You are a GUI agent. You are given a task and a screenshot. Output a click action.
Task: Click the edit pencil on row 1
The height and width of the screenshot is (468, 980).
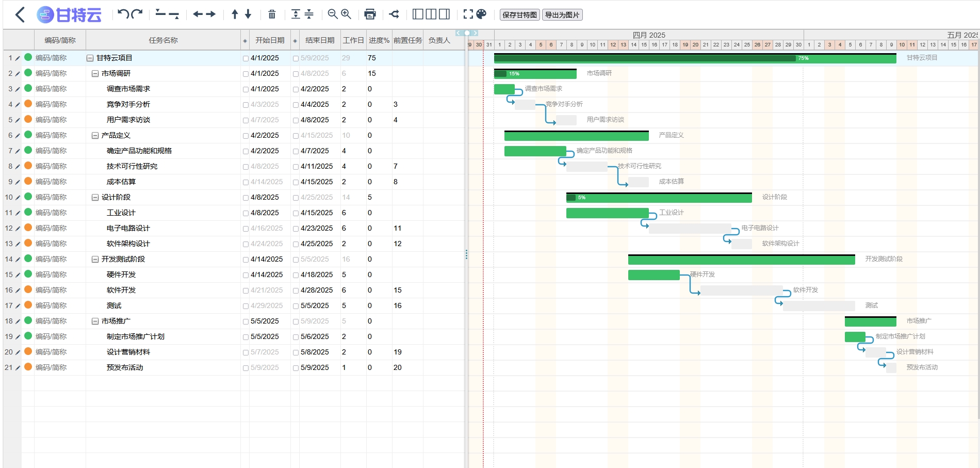pyautogui.click(x=18, y=58)
